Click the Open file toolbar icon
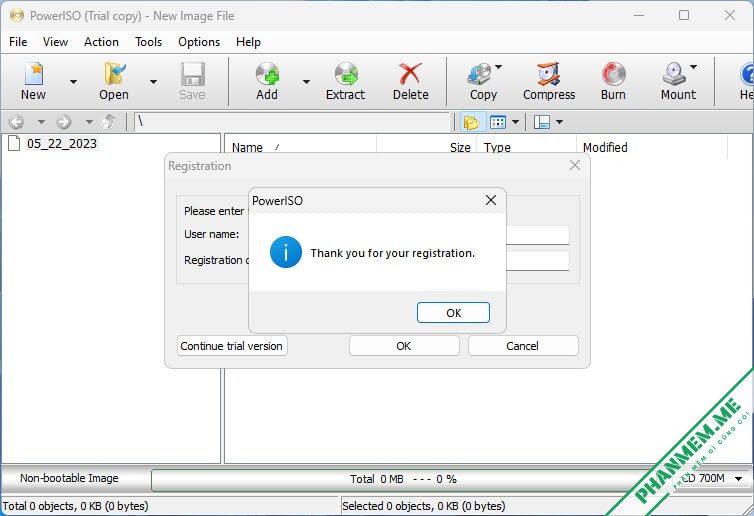Viewport: 754px width, 516px height. pyautogui.click(x=114, y=75)
